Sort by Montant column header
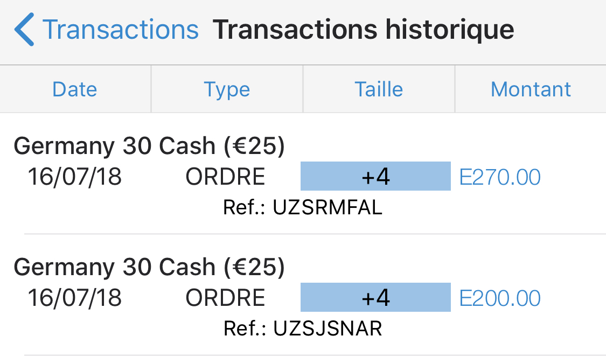The image size is (606, 364). pos(531,89)
